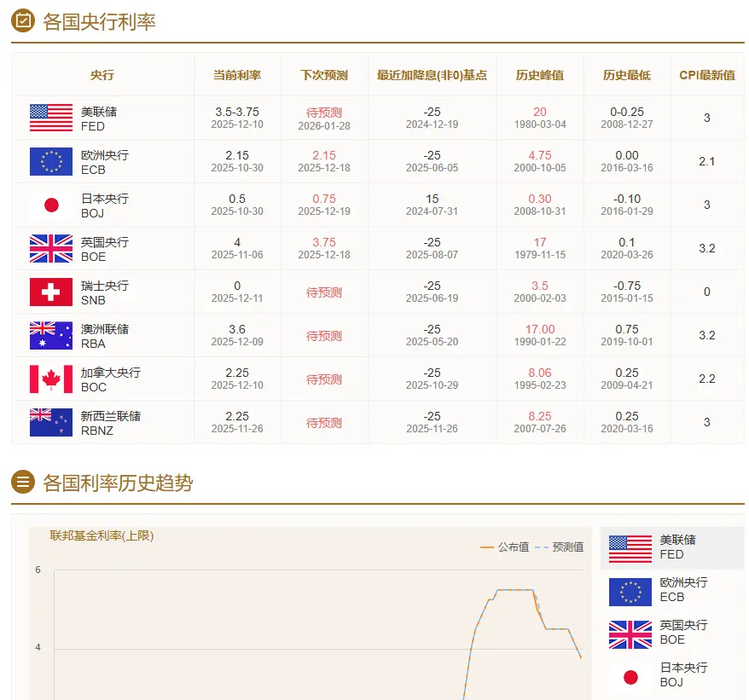Click the calendar icon beside 各国央行利率 heading
The height and width of the screenshot is (700, 749).
pyautogui.click(x=23, y=21)
